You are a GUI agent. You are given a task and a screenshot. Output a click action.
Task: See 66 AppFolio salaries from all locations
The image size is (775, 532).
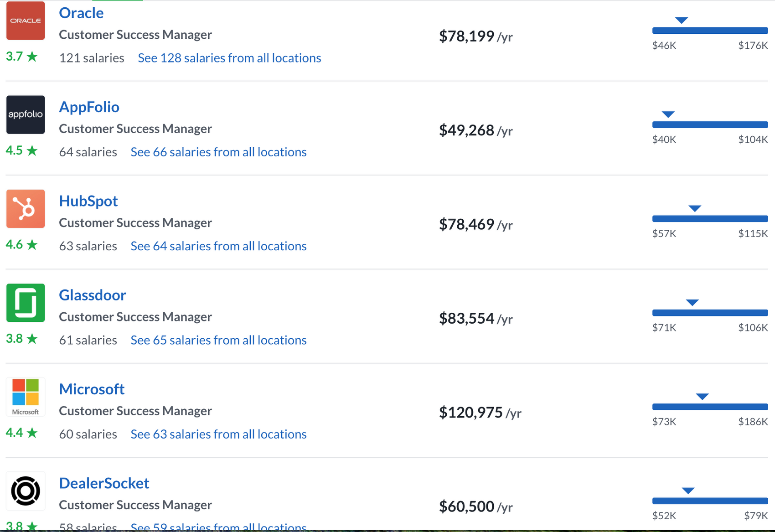218,152
